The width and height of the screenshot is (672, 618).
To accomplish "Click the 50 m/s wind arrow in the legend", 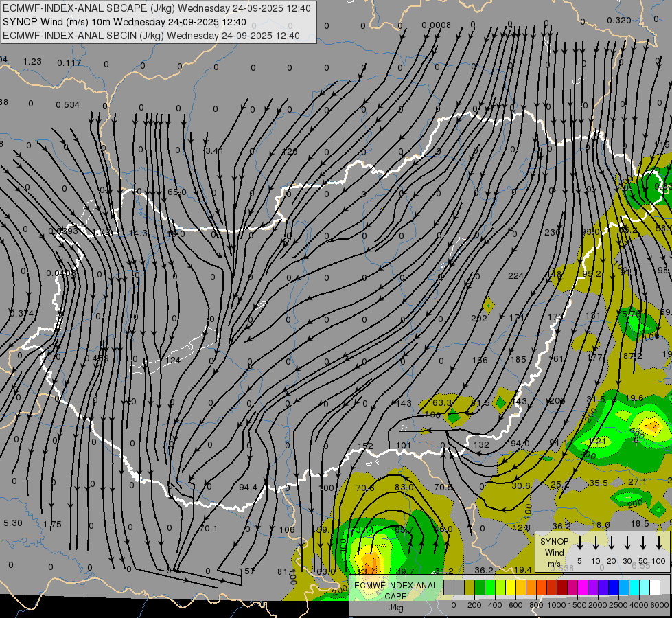I will tap(643, 544).
